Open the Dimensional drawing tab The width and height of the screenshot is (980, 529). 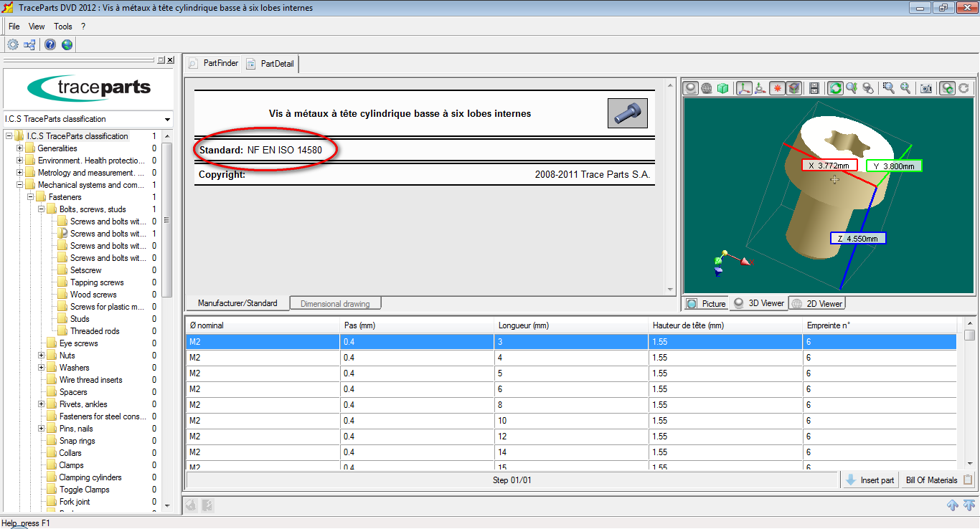click(x=335, y=304)
